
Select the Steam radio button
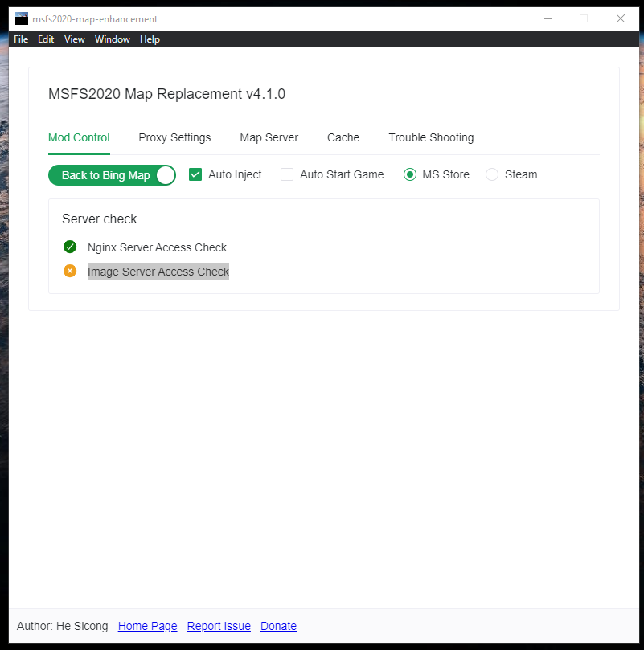pos(492,174)
